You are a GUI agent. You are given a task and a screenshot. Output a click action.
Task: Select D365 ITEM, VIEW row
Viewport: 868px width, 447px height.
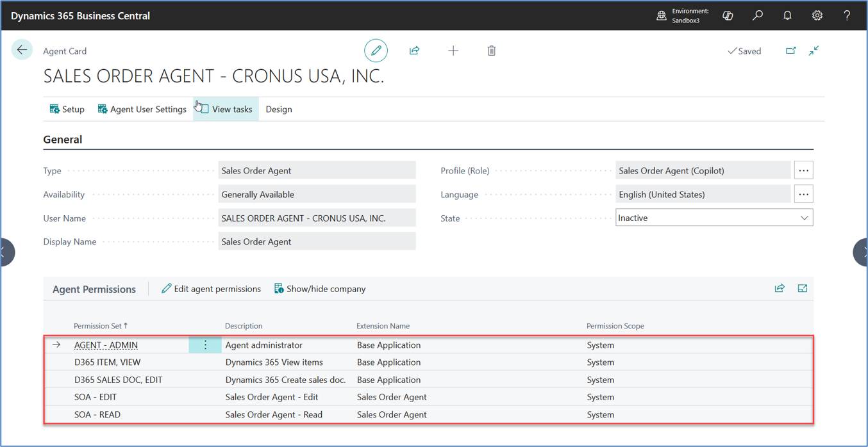428,362
